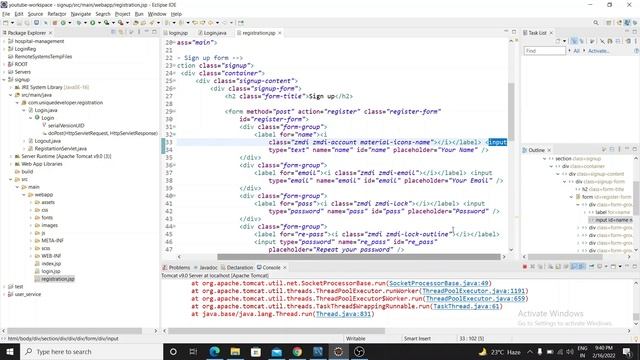Click the Link with Editor icon in Package Explorer
Image resolution: width=640 pixels, height=360 pixels.
(121, 32)
